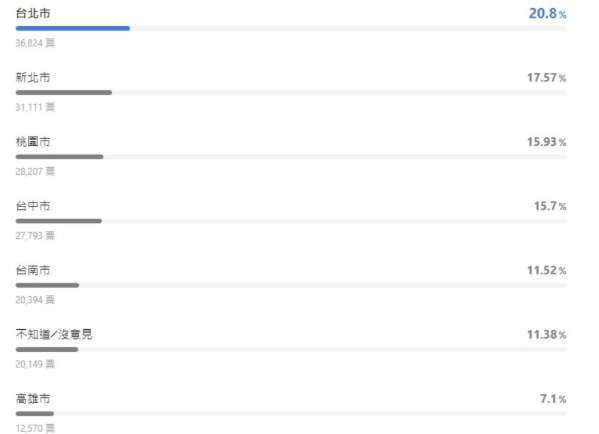
Task: Click the 36,824 票 vote count
Action: (35, 43)
